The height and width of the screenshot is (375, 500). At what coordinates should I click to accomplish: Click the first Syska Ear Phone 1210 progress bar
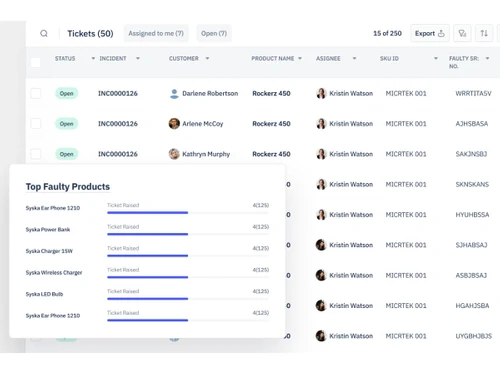coord(188,212)
